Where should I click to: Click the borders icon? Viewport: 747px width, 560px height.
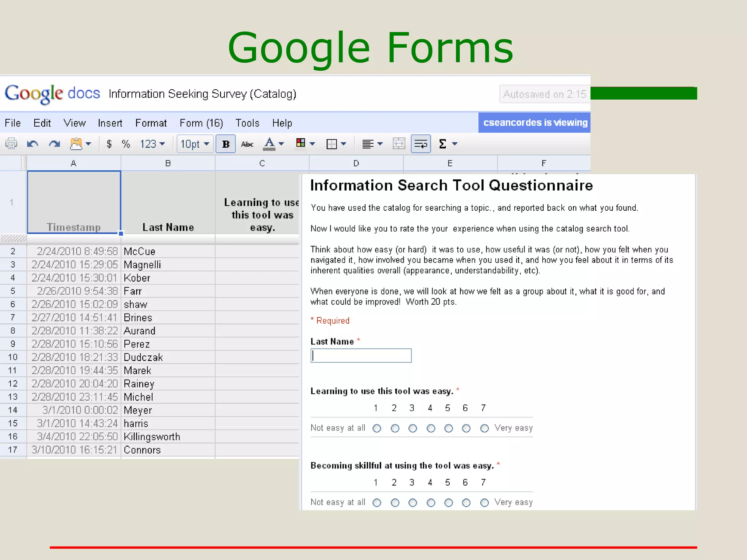coord(332,144)
